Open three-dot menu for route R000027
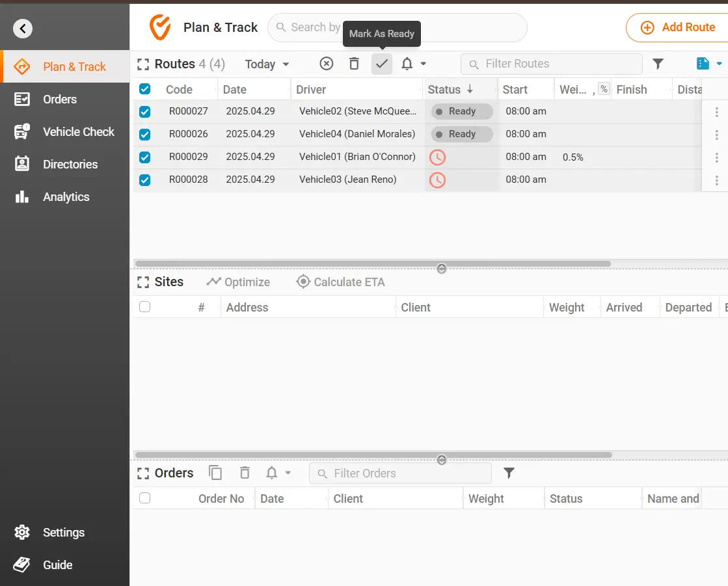This screenshot has height=586, width=728. click(716, 112)
